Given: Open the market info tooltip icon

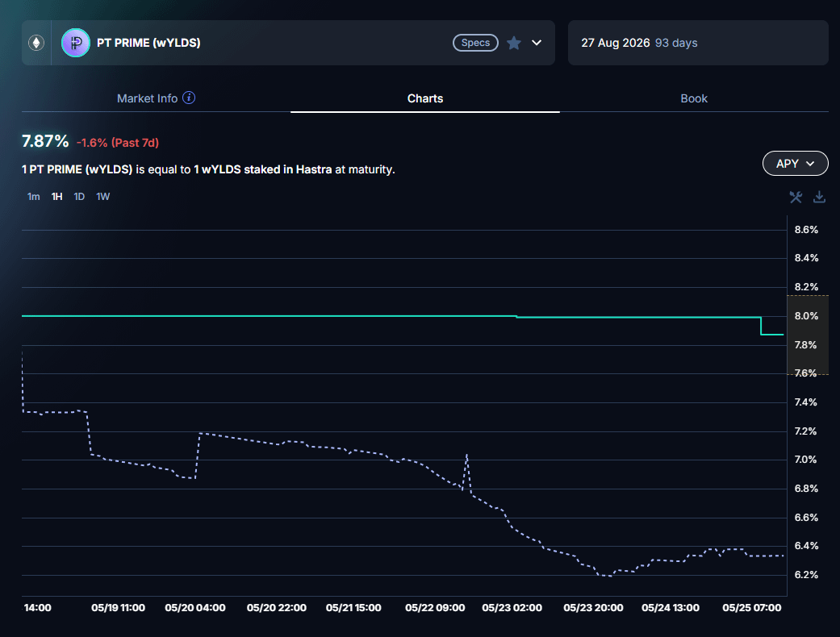Looking at the screenshot, I should [189, 98].
